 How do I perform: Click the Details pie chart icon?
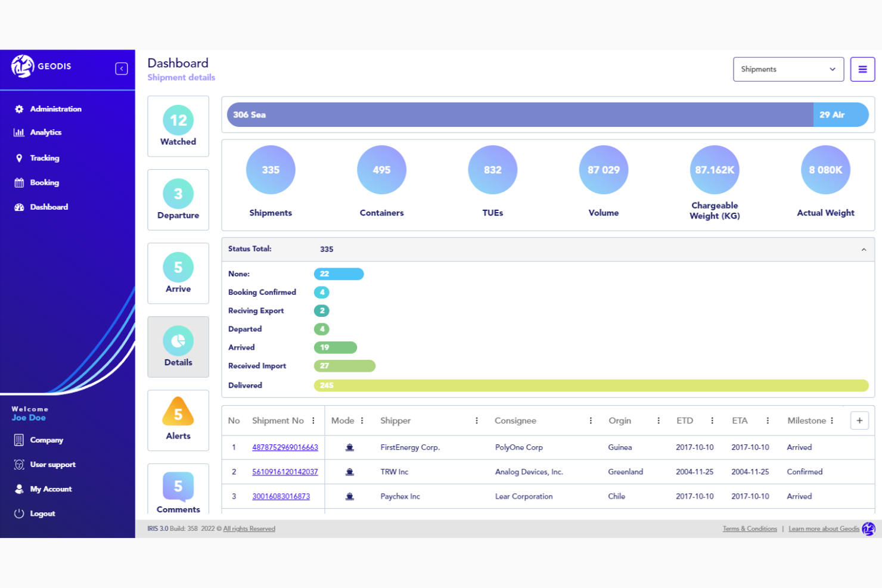point(178,341)
